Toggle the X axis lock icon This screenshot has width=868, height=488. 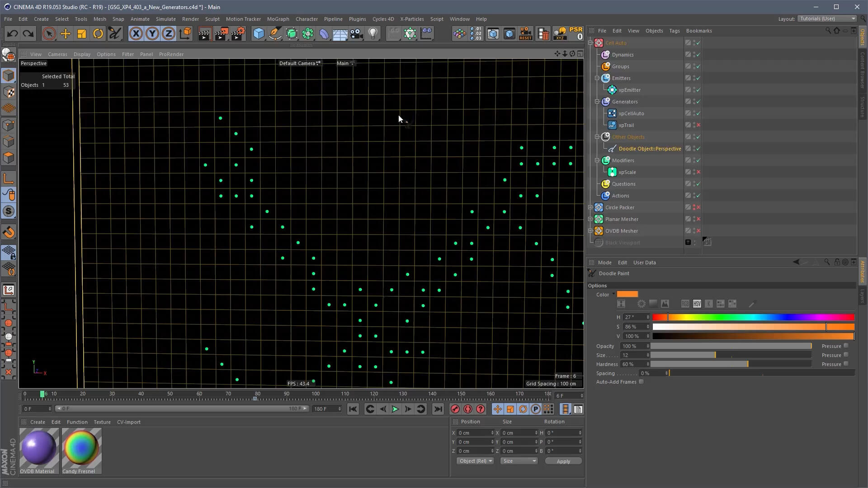point(136,33)
